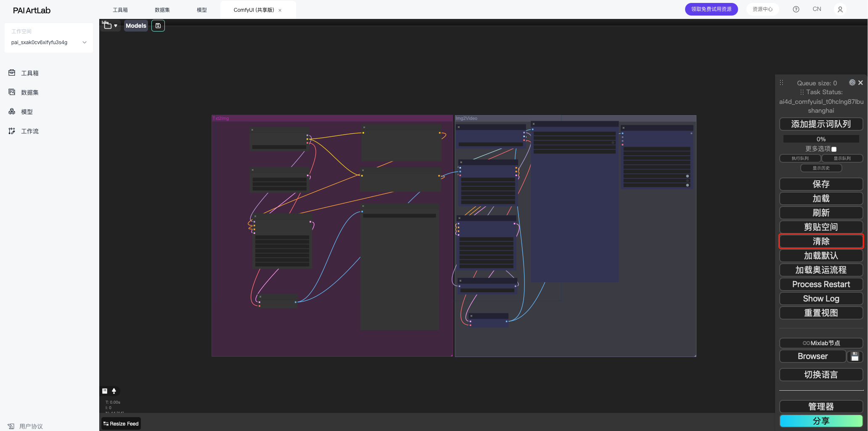Toggle the 更多选项 checkbox
This screenshot has height=431, width=868.
pyautogui.click(x=834, y=149)
